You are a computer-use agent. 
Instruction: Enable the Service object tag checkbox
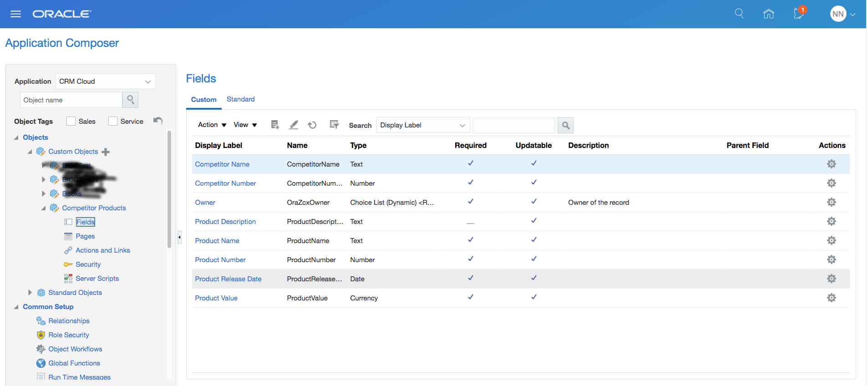[x=113, y=121]
